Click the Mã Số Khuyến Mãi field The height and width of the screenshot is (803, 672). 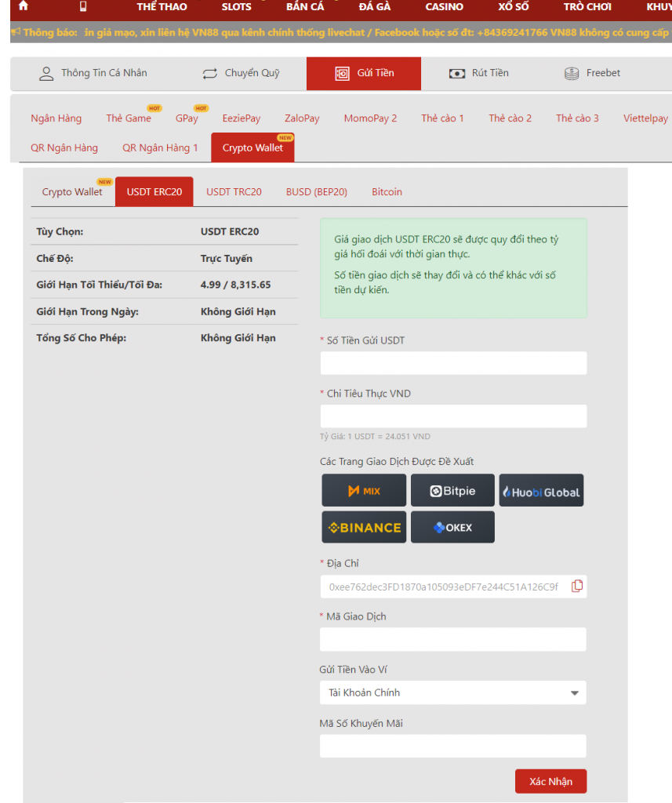452,746
